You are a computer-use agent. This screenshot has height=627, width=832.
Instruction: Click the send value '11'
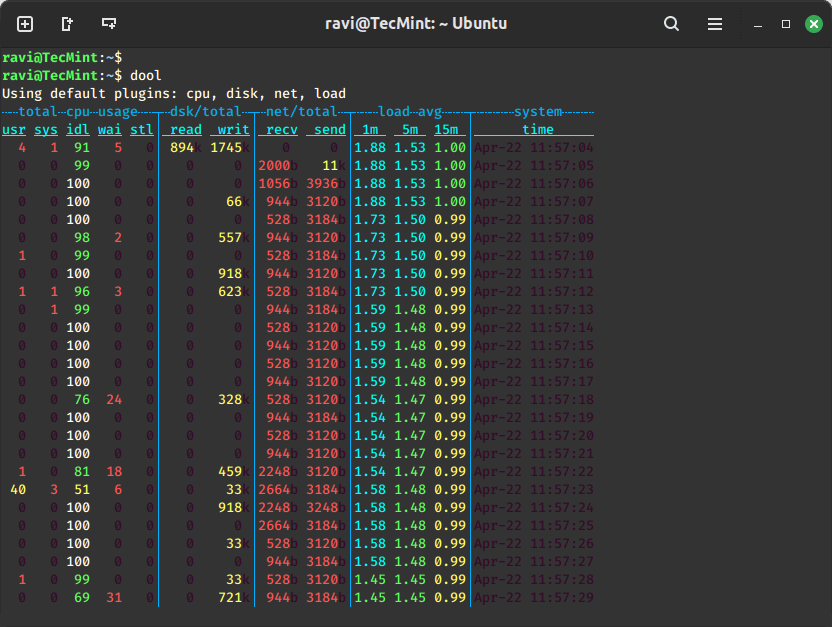pyautogui.click(x=330, y=166)
